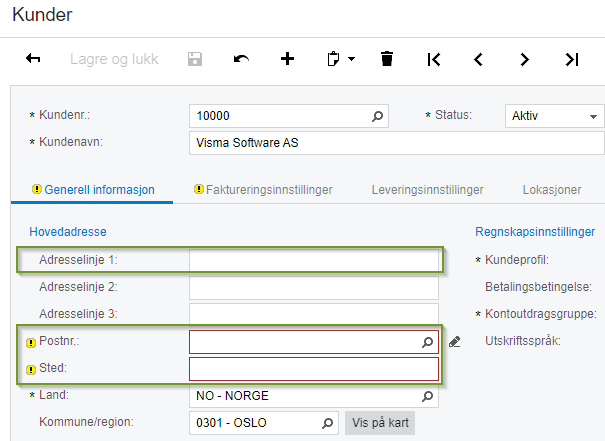The width and height of the screenshot is (605, 441).
Task: Expand the clipboard dropdown arrow
Action: 352,59
